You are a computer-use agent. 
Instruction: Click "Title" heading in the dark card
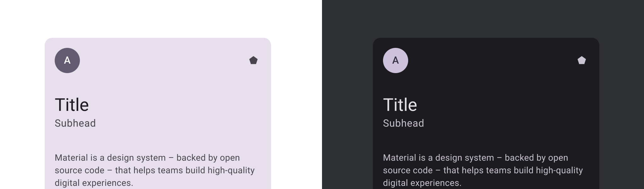tap(400, 105)
